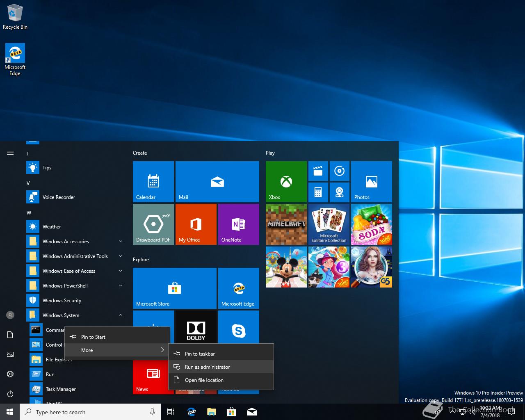Screen dimensions: 525x420
Task: Choose Pin to Start in context menu
Action: [117, 337]
